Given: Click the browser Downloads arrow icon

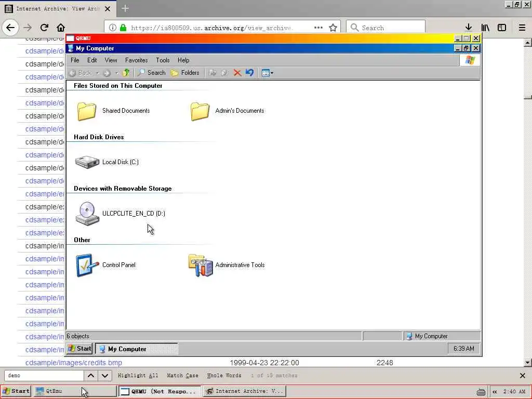Looking at the screenshot, I should (x=469, y=28).
